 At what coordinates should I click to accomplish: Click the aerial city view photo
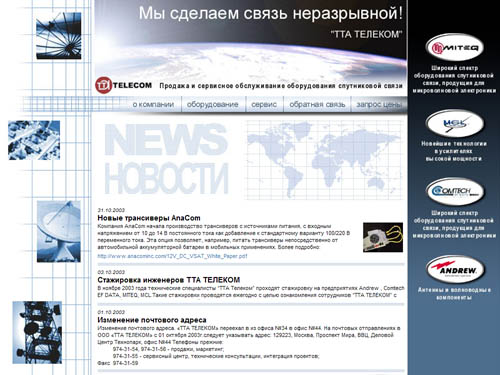[34, 140]
